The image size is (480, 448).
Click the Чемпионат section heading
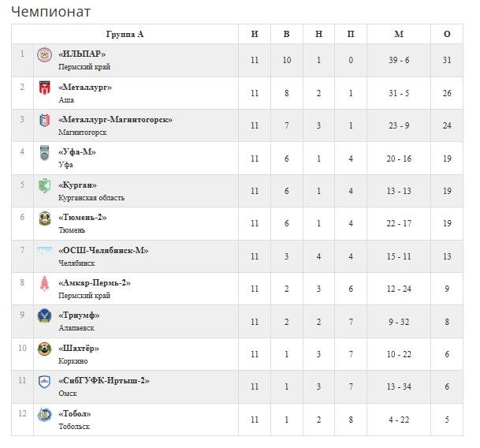pyautogui.click(x=50, y=11)
